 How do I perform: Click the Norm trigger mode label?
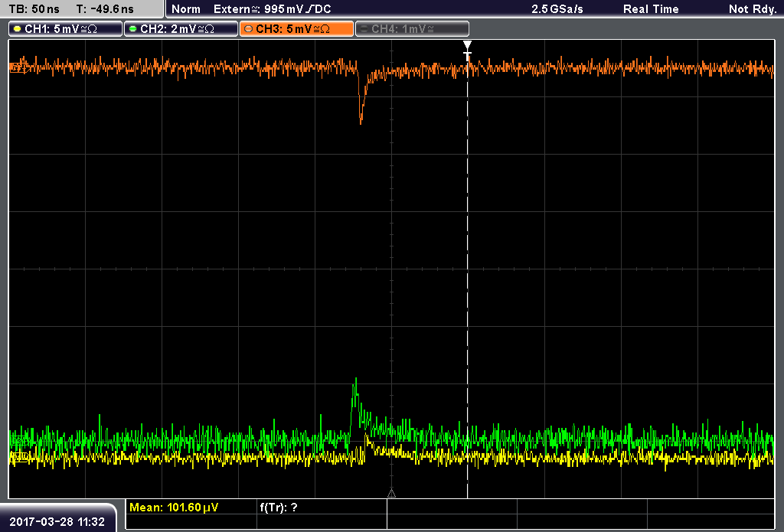[x=186, y=9]
